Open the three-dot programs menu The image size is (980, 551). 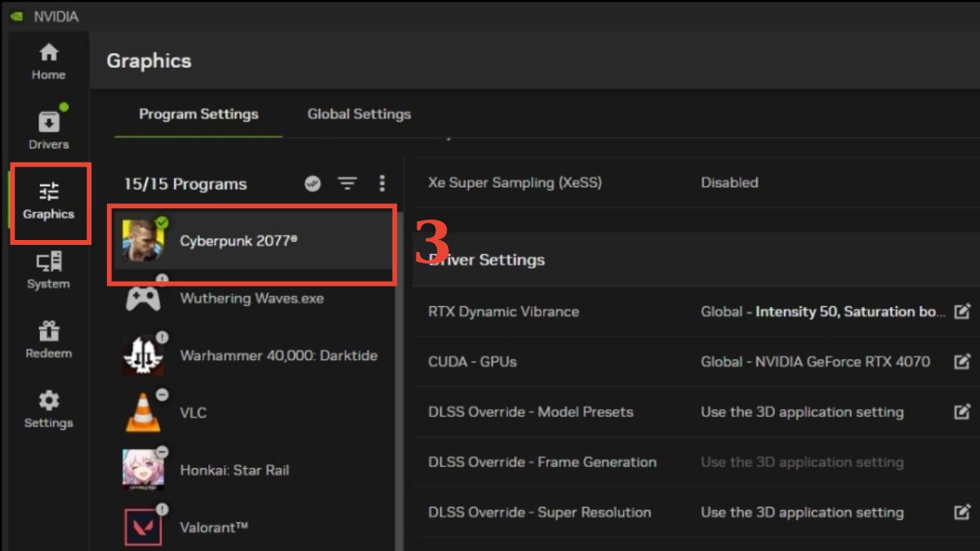[381, 184]
